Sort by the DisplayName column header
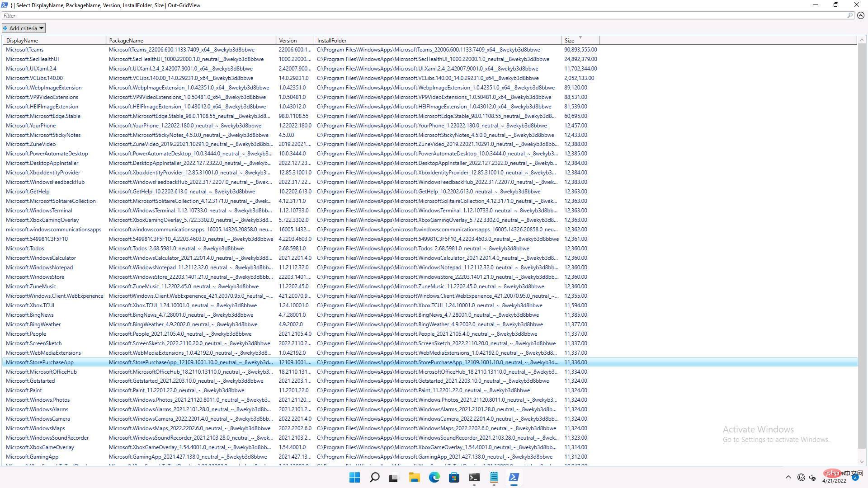The height and width of the screenshot is (488, 868). point(54,40)
